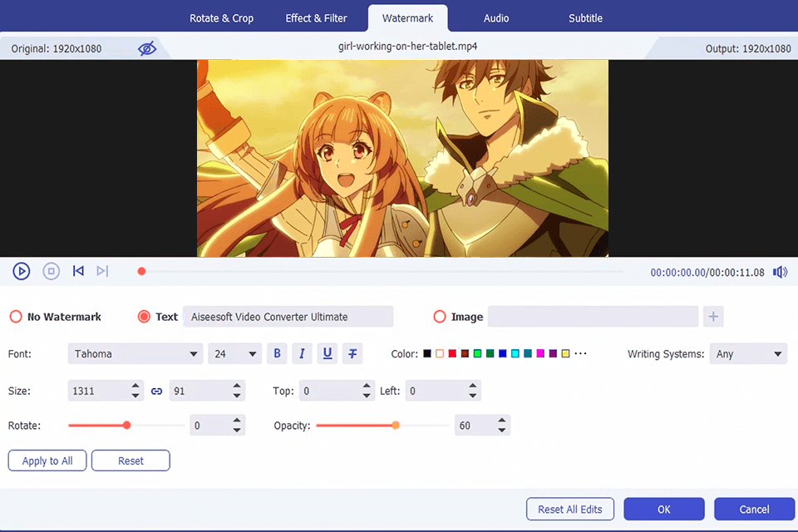Play the video preview
The height and width of the screenshot is (532, 798).
(22, 271)
